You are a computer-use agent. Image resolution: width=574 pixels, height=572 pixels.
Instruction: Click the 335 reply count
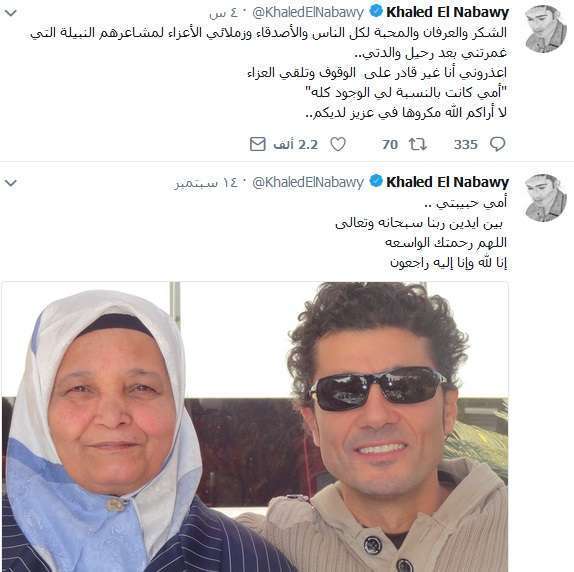[466, 145]
